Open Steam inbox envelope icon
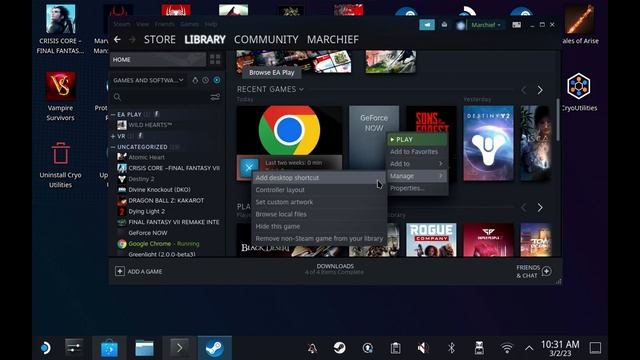 444,25
